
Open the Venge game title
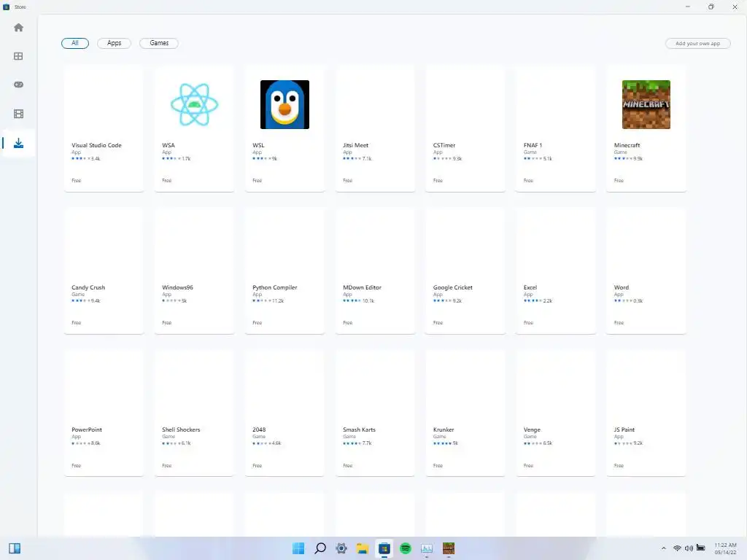point(532,429)
